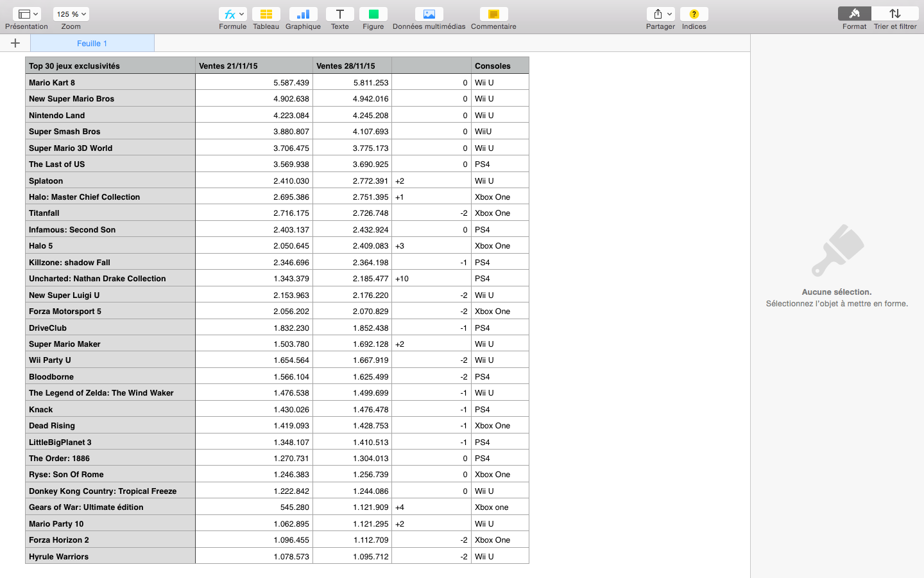924x578 pixels.
Task: Select the Super Smash Bros cell
Action: pos(110,132)
